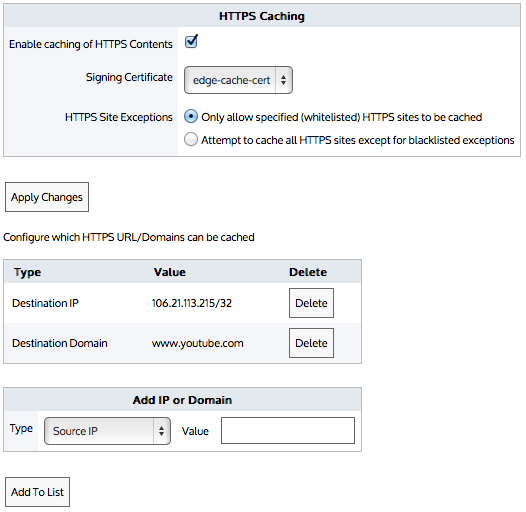The width and height of the screenshot is (526, 512).
Task: Click the edge-cache-cert dropdown arrows
Action: 283,80
